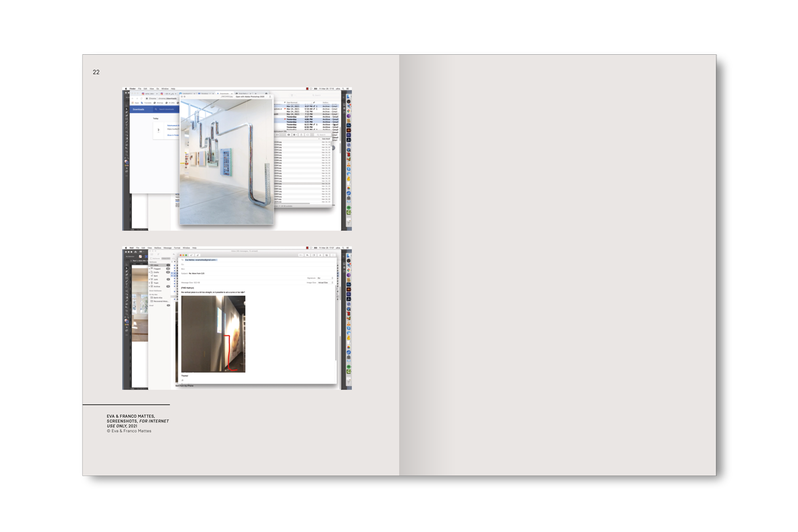
Task: Open Photoshop from the lower screenshot's dock
Action: click(348, 285)
